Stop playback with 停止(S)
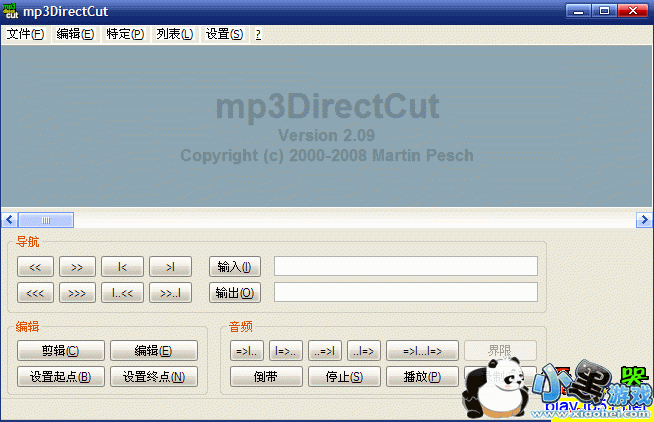This screenshot has height=422, width=654. click(x=345, y=377)
